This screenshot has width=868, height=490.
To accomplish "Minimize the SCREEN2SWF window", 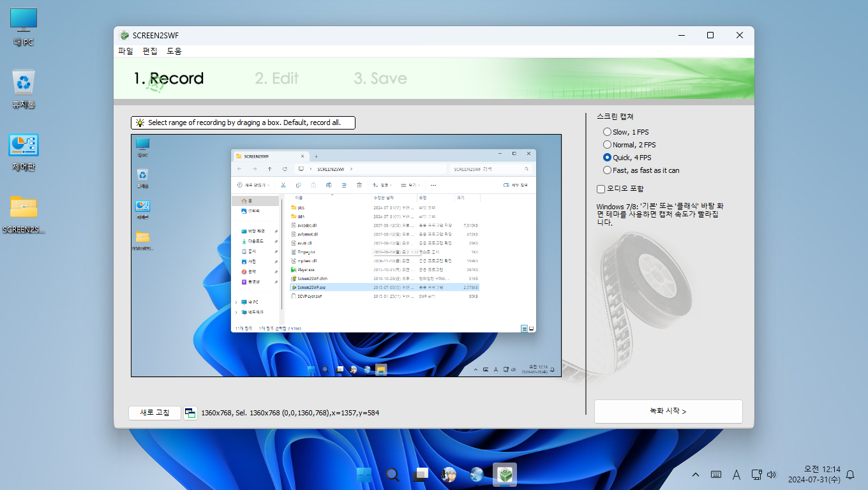I will (681, 35).
